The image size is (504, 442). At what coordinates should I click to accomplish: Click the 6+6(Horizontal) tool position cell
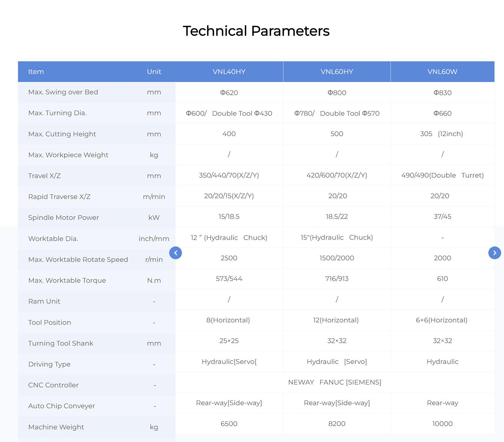point(443,320)
